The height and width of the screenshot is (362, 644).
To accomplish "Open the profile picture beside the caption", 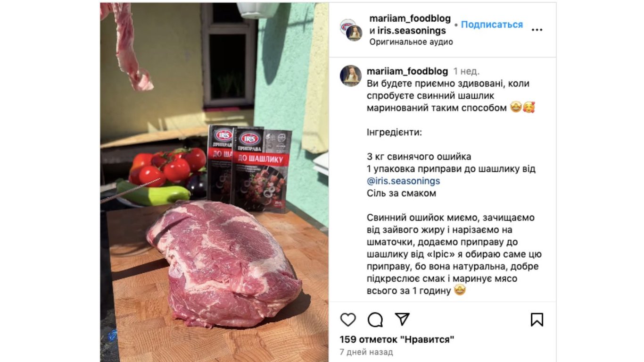I will [x=350, y=76].
